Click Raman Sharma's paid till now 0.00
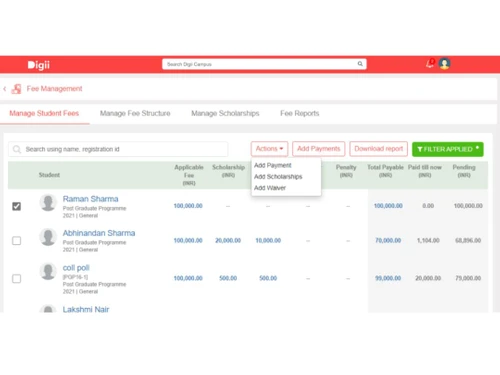 coord(428,206)
